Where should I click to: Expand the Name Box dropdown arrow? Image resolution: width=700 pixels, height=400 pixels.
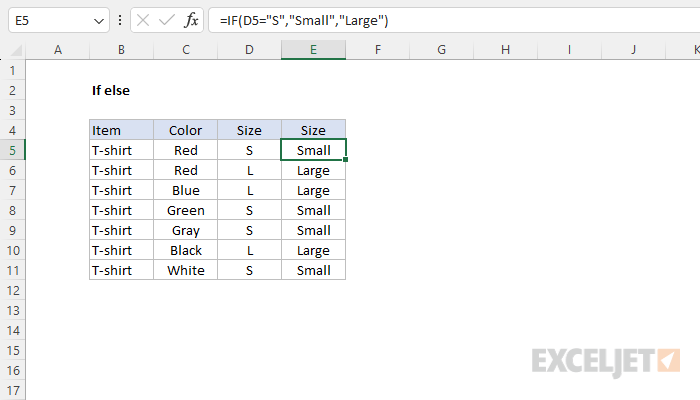click(x=99, y=21)
